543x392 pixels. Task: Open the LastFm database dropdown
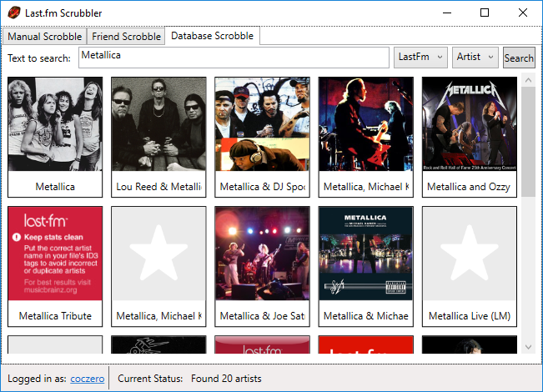(420, 58)
